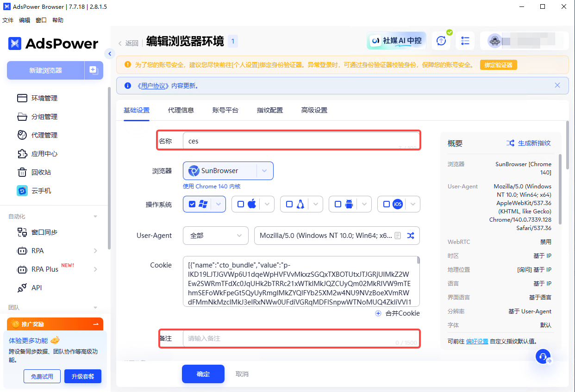Viewport: 575px width, 392px height.
Task: Expand the SunBrowser browser dropdown
Action: coord(264,171)
